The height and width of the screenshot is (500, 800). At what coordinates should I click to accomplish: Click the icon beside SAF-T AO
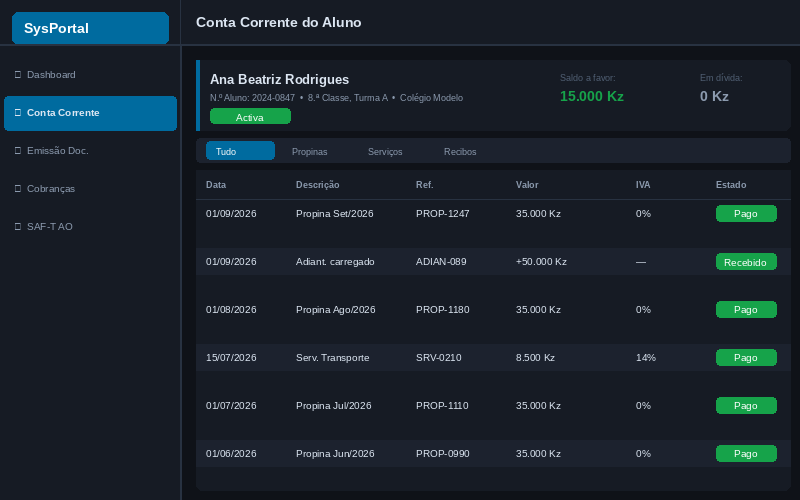coord(18,226)
